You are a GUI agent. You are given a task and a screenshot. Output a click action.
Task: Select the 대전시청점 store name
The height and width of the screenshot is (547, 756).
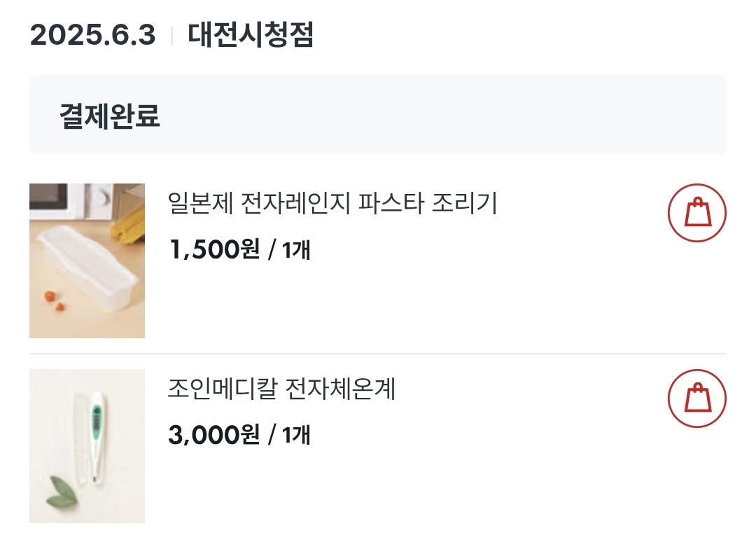251,35
